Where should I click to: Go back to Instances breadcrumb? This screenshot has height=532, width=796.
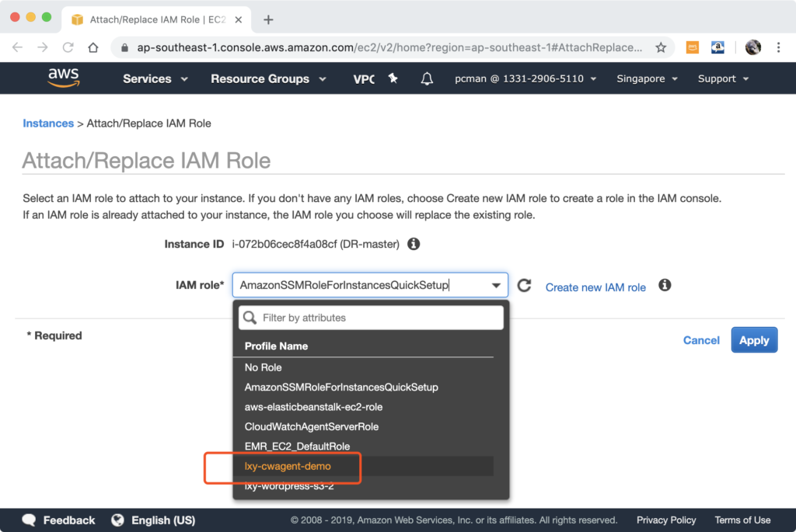point(48,123)
